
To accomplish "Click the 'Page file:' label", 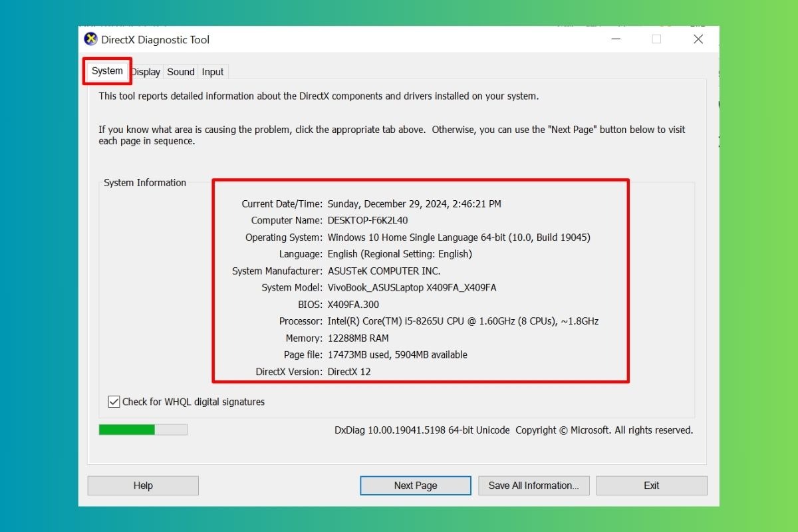I will tap(303, 355).
